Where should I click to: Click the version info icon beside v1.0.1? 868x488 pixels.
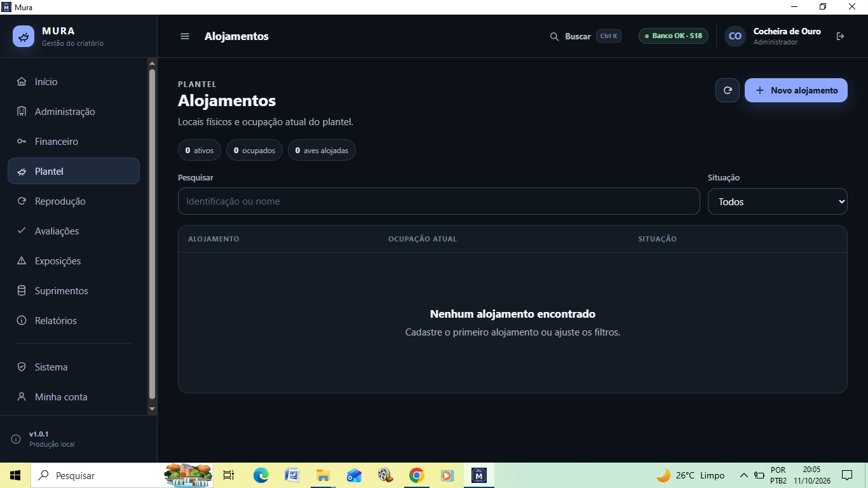(16, 439)
